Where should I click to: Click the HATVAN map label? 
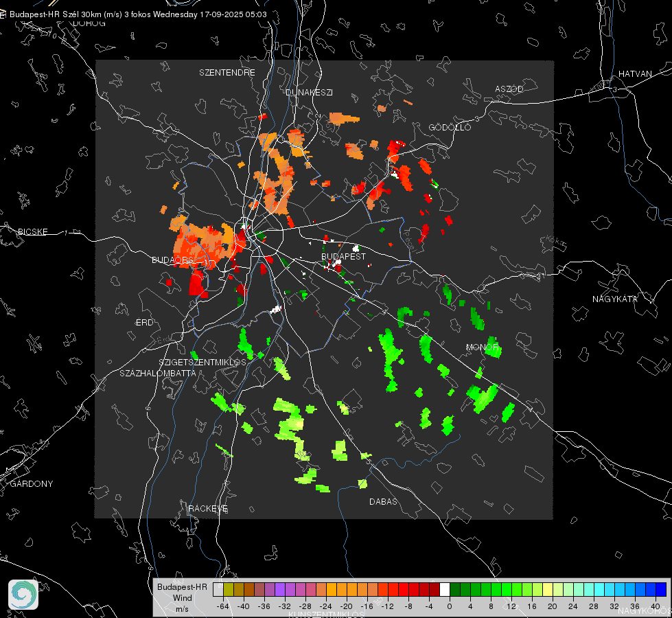[635, 73]
